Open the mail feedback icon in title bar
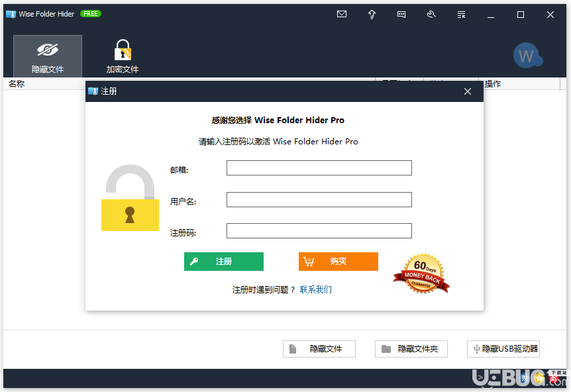This screenshot has width=571, height=392. pyautogui.click(x=342, y=14)
